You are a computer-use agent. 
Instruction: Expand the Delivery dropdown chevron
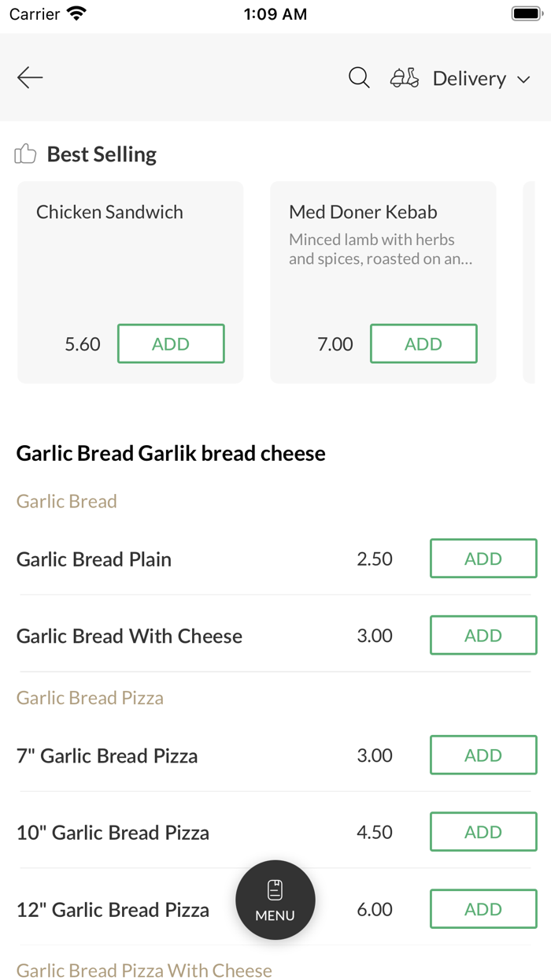click(x=523, y=80)
